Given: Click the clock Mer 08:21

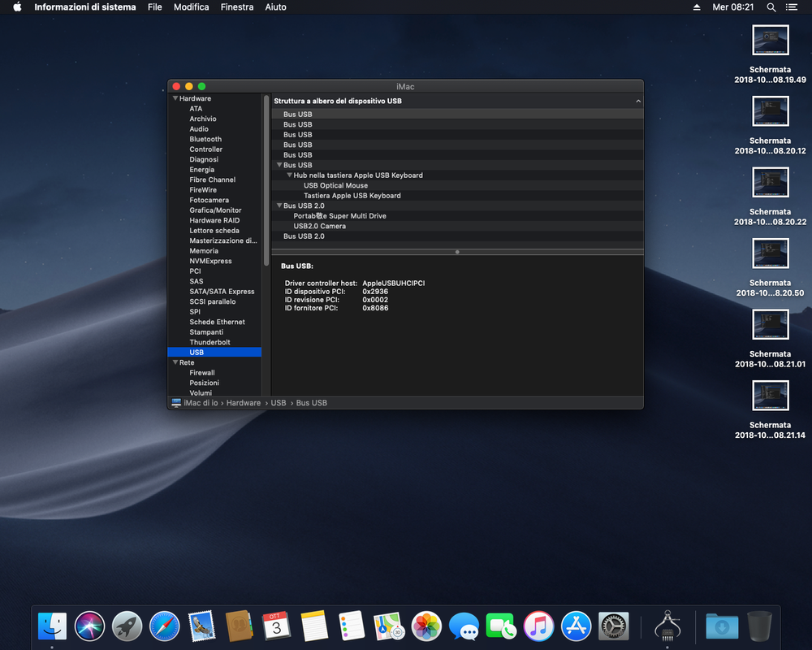Looking at the screenshot, I should coord(732,7).
